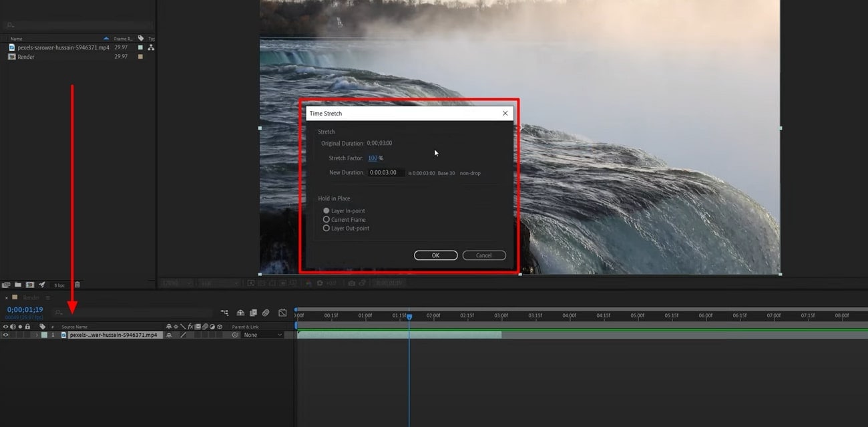The height and width of the screenshot is (427, 868).
Task: Select the Current Frame radio button
Action: [327, 220]
